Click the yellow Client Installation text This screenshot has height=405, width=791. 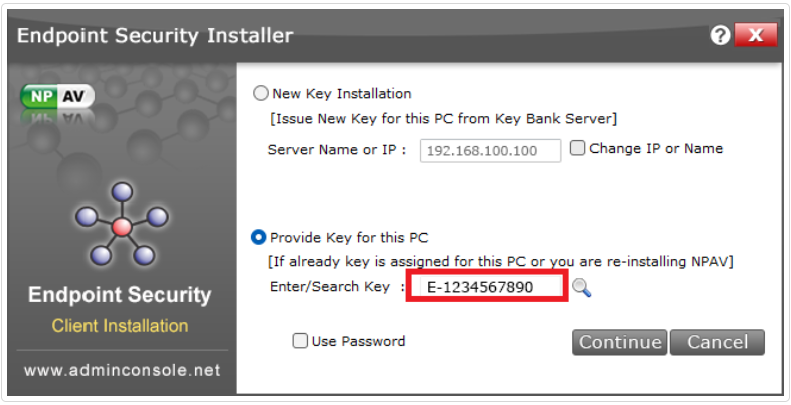[120, 326]
